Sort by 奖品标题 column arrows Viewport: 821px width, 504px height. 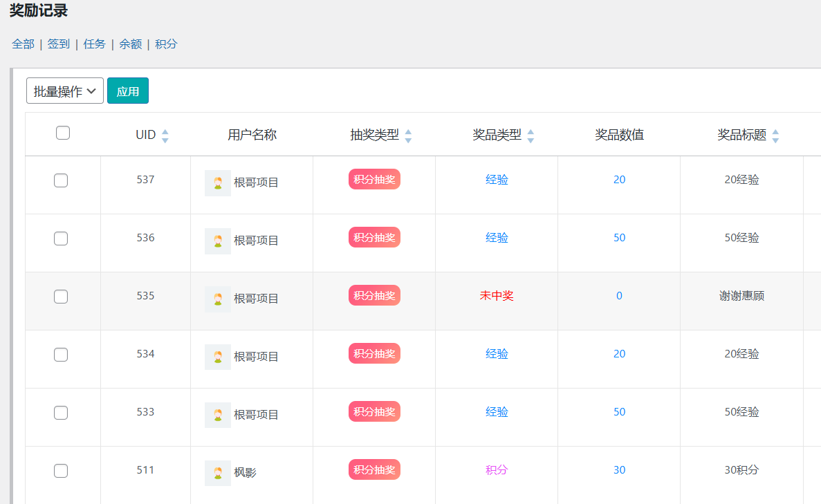(x=775, y=136)
